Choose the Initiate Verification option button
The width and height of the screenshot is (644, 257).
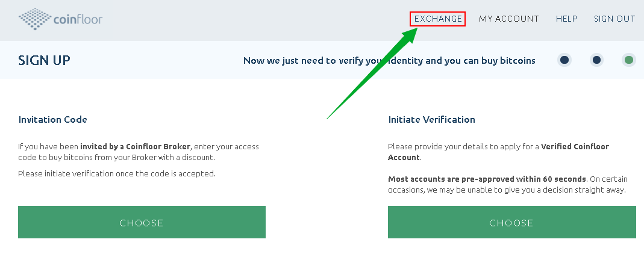click(511, 222)
